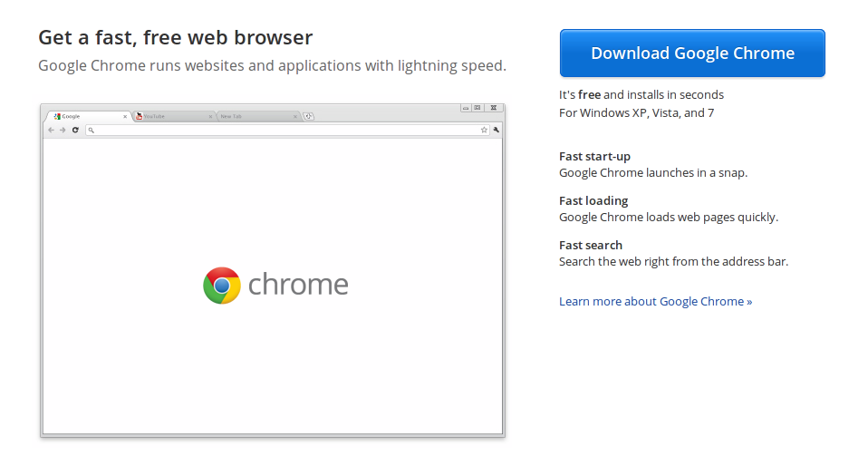Click the back arrow in mock browser
The height and width of the screenshot is (456, 868).
tap(51, 130)
